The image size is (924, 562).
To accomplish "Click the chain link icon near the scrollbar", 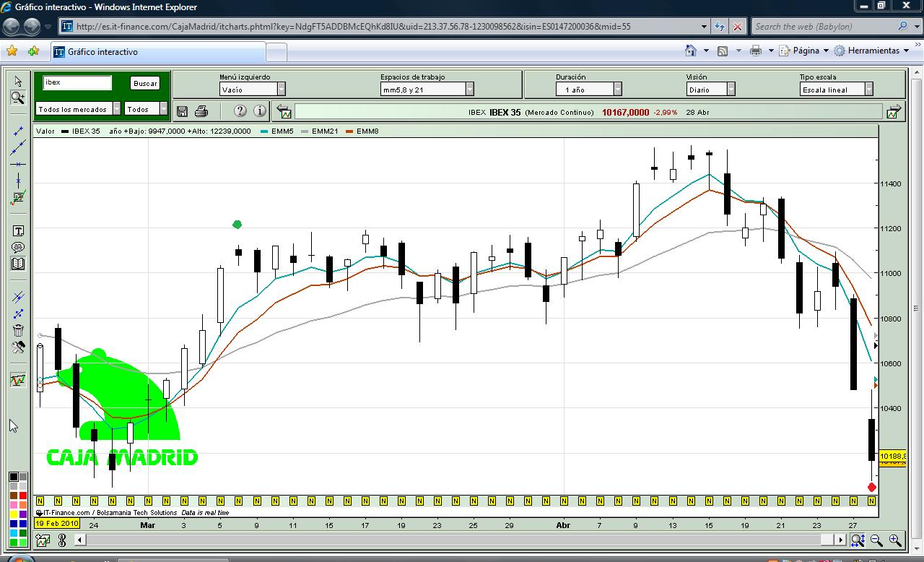I will coord(62,540).
